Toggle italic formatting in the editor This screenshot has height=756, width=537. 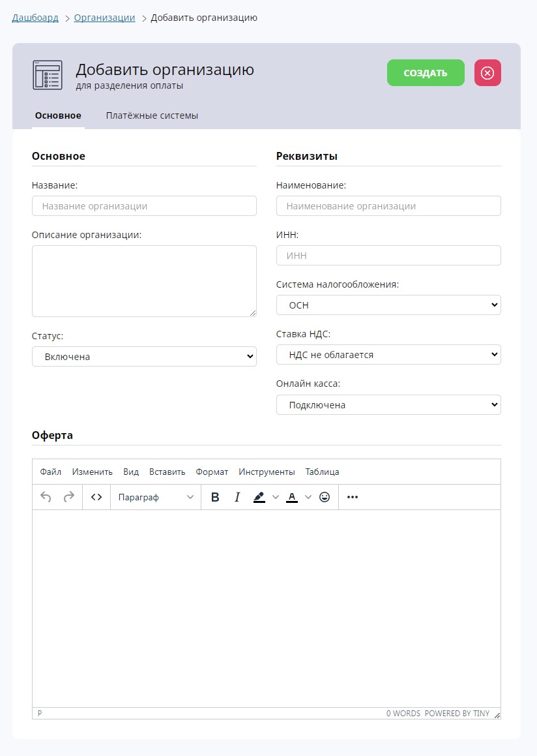tap(237, 497)
